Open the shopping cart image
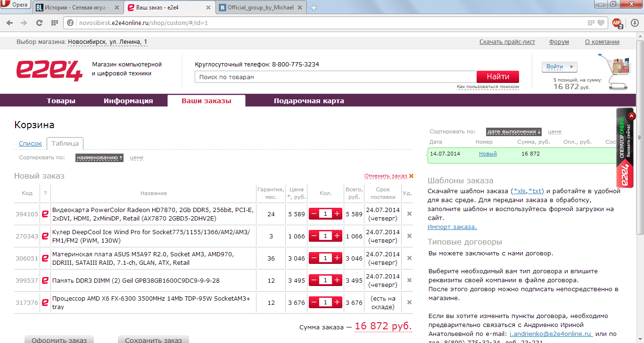The height and width of the screenshot is (343, 644). tap(614, 71)
